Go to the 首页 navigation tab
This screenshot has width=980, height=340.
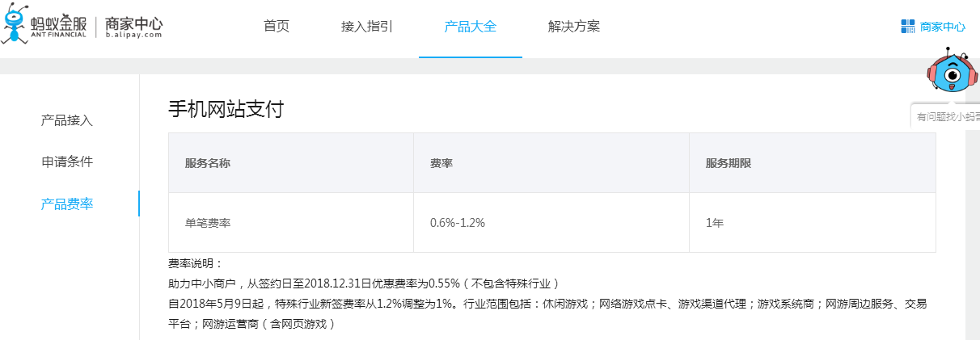tap(277, 26)
